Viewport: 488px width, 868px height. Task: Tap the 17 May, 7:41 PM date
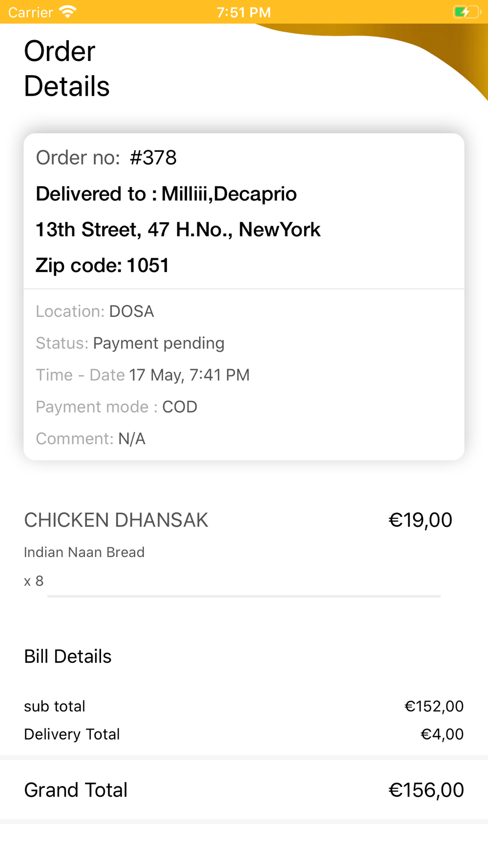point(189,375)
